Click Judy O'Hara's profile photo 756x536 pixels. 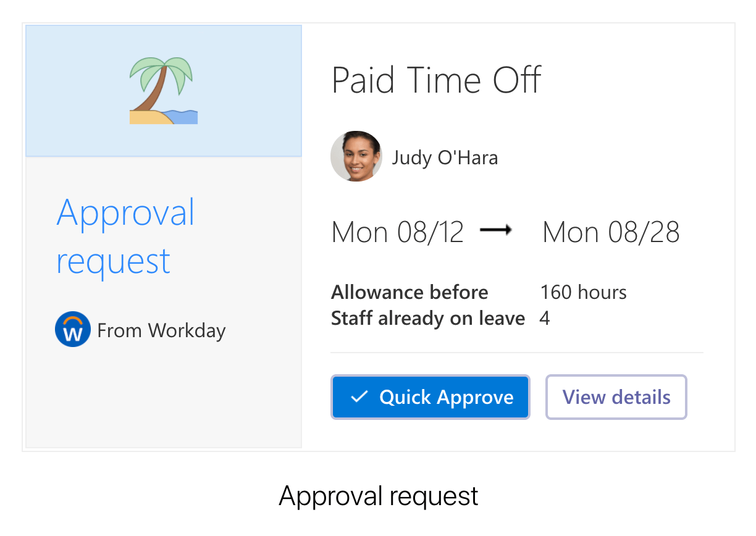tap(356, 156)
